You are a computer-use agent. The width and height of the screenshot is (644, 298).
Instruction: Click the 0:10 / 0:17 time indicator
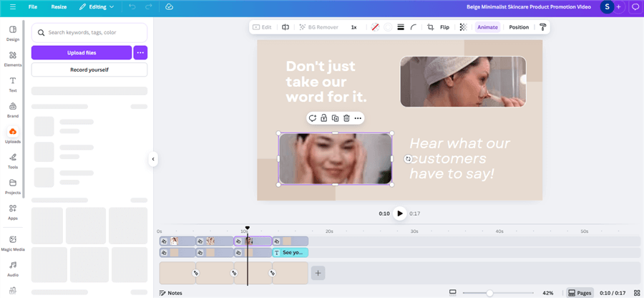point(613,293)
